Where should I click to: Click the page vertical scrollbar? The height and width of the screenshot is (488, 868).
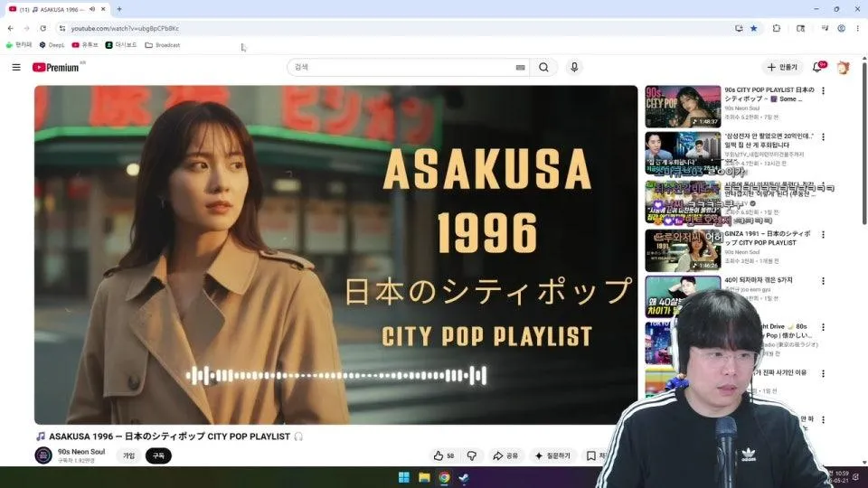click(x=864, y=144)
